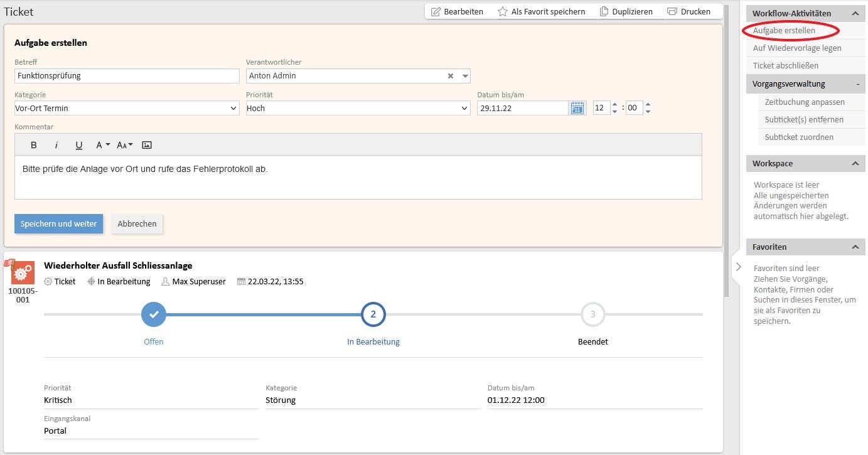Click the Abbrechen button
This screenshot has height=455, width=868.
coord(137,223)
